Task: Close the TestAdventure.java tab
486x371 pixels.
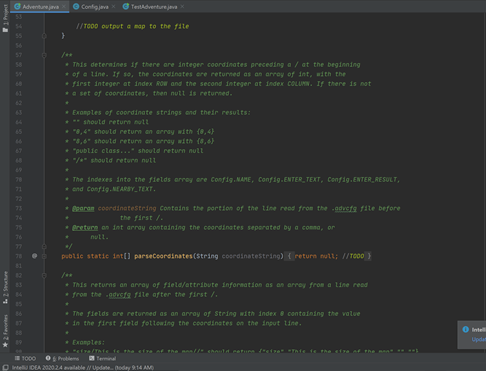Action: [x=182, y=7]
